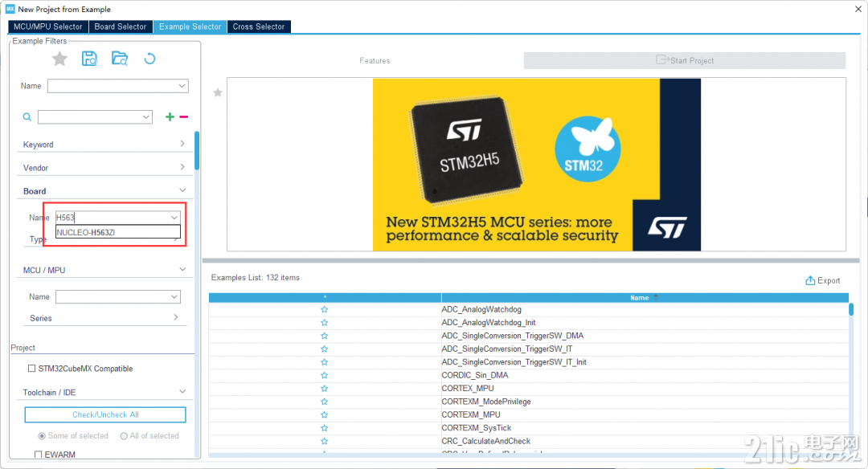Click the CRC_CalculateAndCheck example name
The width and height of the screenshot is (868, 469).
tap(486, 442)
